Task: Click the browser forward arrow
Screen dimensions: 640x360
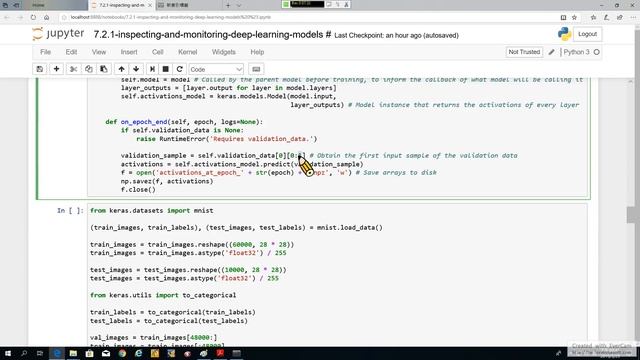Action: 20,17
